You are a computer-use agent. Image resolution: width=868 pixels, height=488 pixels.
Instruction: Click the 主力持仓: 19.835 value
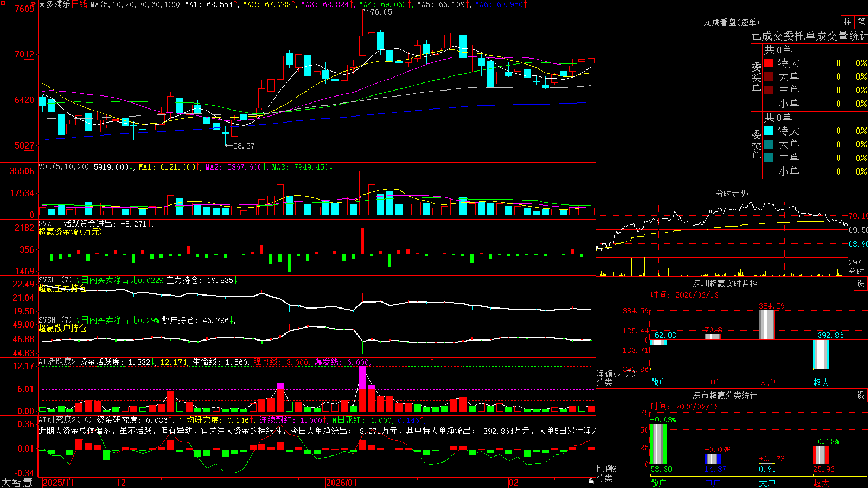pos(200,280)
